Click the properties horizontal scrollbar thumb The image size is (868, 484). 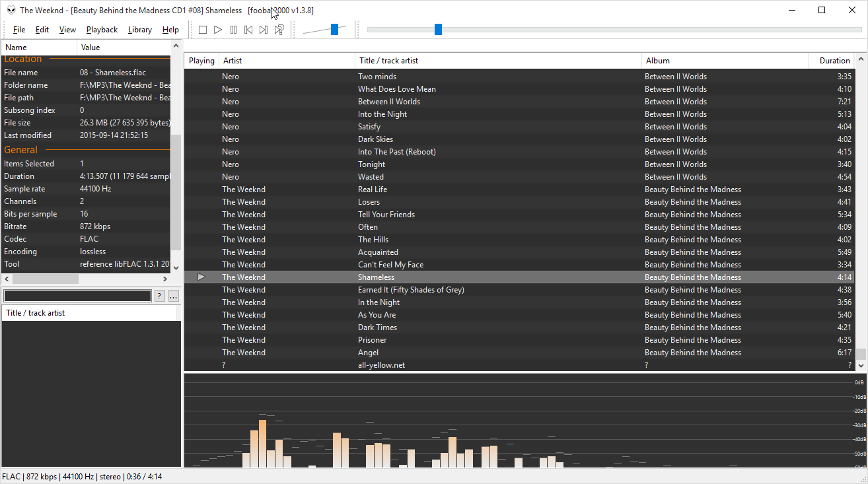pos(45,279)
